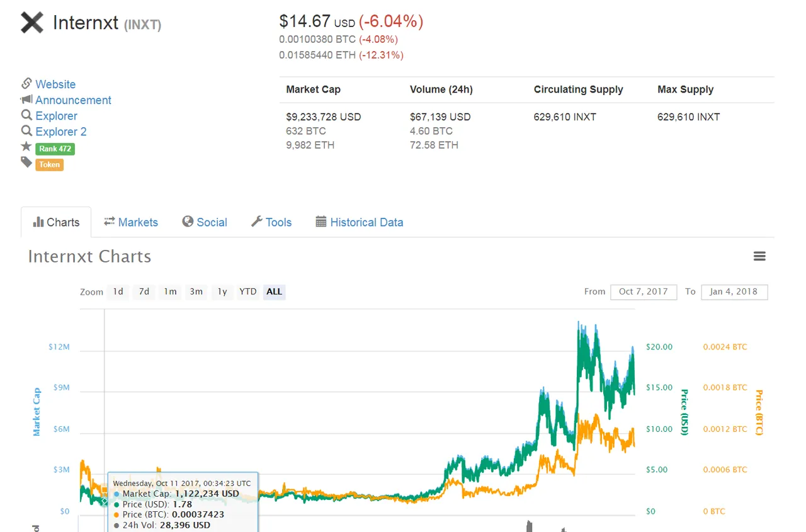
Task: Open the Historical Data tab
Action: (x=360, y=222)
